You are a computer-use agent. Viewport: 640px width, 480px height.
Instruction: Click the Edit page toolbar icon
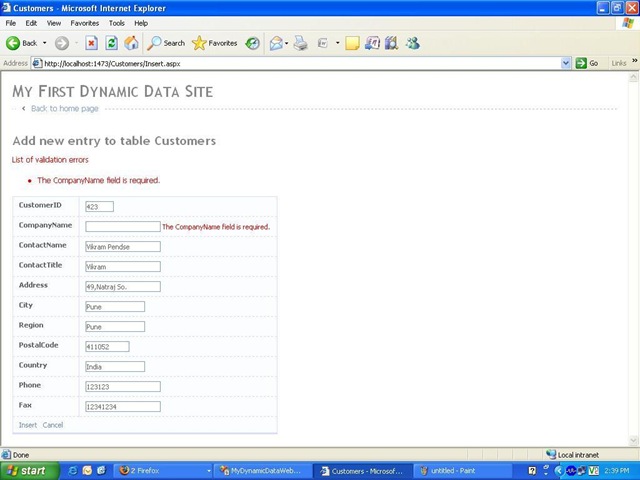pyautogui.click(x=323, y=43)
